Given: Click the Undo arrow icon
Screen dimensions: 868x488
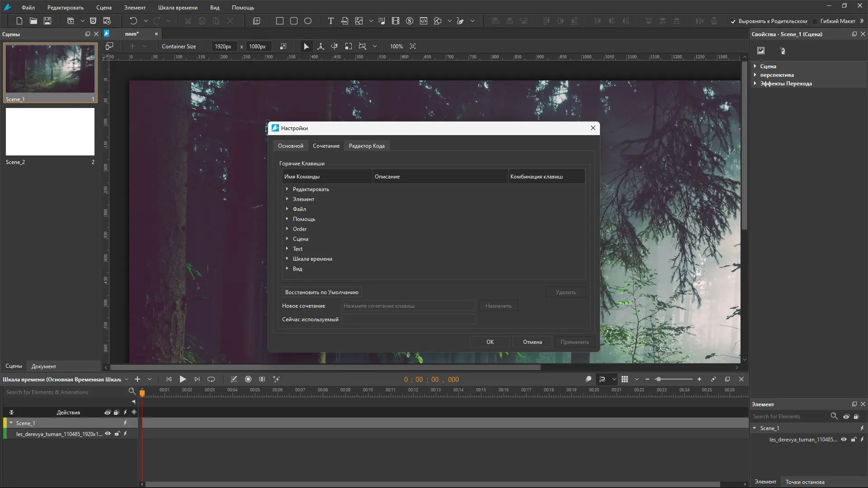Looking at the screenshot, I should click(133, 21).
